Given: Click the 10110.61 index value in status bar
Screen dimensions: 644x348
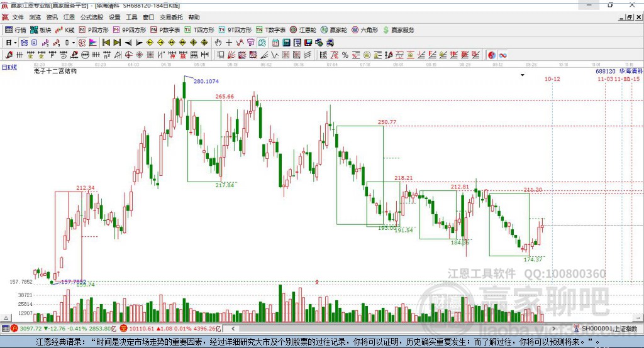Looking at the screenshot, I should [142, 329].
